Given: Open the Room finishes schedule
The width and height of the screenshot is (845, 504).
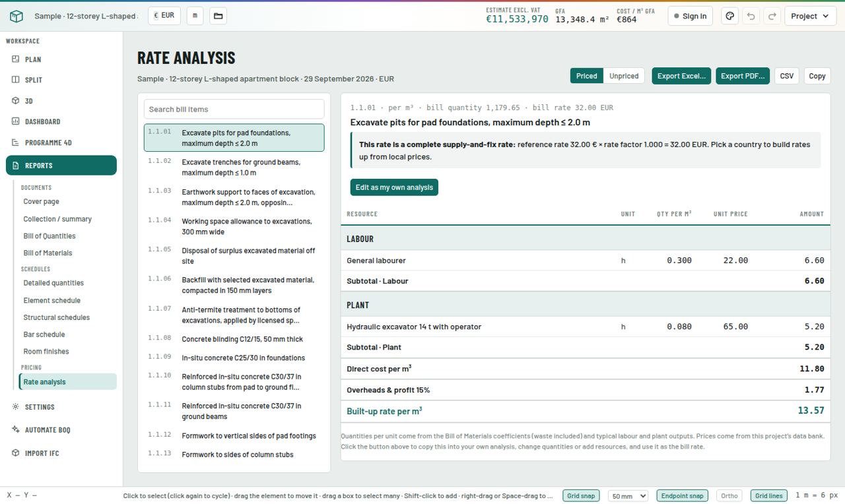Looking at the screenshot, I should click(x=68, y=352).
